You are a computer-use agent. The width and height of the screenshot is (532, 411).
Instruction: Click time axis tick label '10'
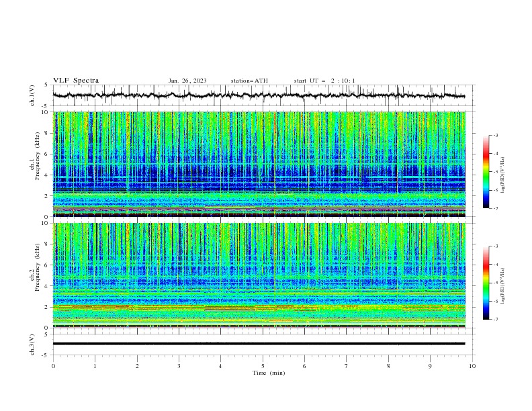[472, 366]
